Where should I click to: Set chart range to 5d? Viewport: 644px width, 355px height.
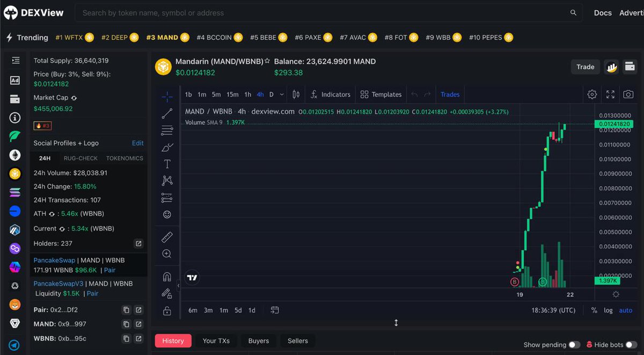[x=238, y=310]
